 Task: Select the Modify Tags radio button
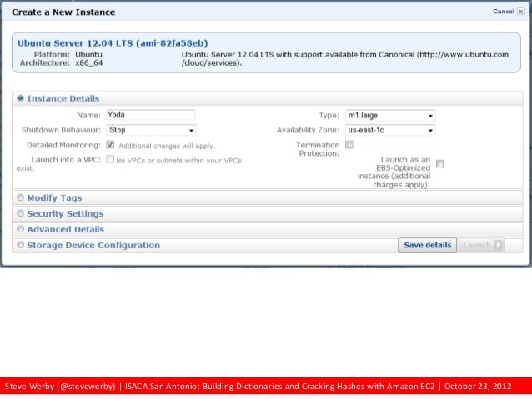point(20,197)
